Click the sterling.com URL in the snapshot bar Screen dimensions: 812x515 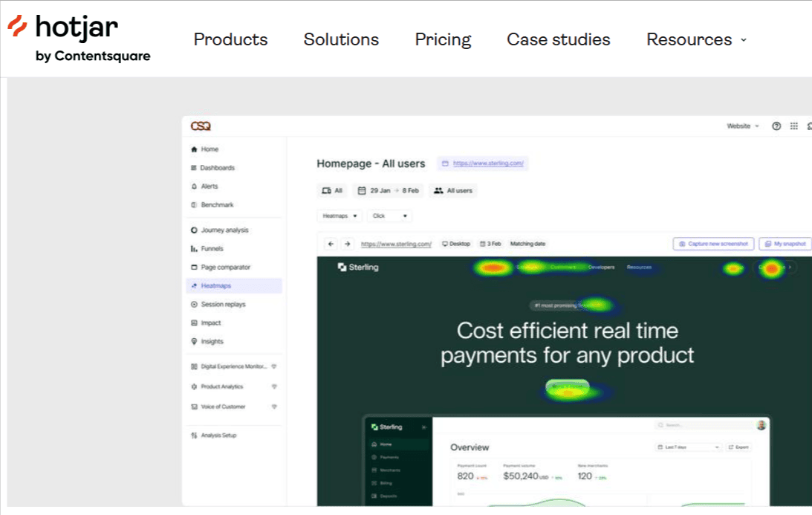pyautogui.click(x=396, y=244)
